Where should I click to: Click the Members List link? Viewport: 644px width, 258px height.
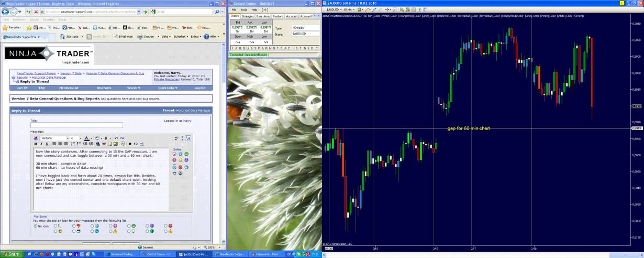point(69,88)
